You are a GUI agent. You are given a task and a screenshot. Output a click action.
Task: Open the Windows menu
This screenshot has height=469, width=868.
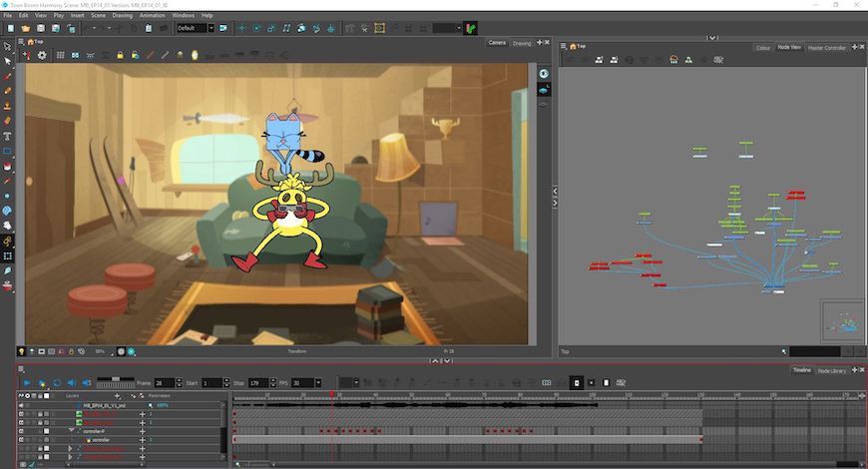click(183, 16)
